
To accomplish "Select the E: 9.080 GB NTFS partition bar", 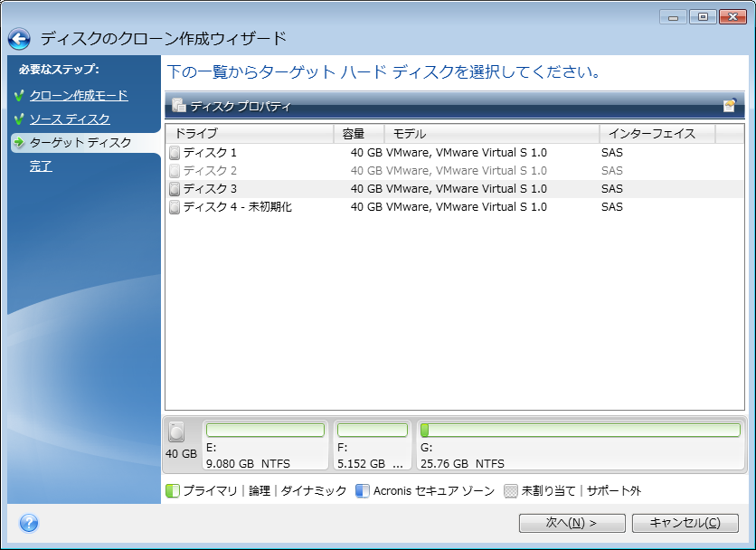I will [264, 446].
